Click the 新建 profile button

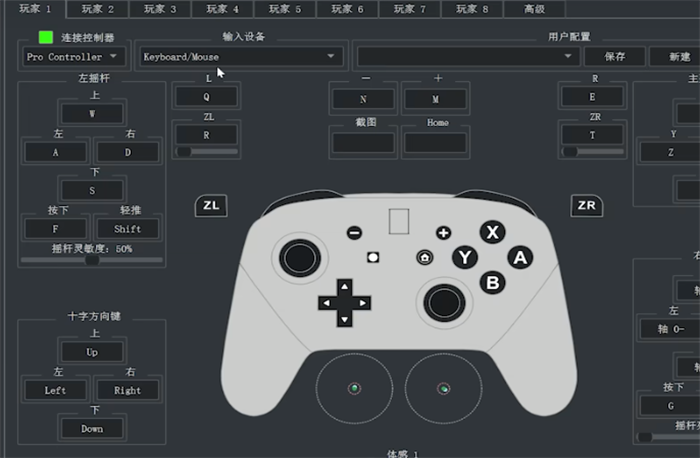tap(679, 57)
